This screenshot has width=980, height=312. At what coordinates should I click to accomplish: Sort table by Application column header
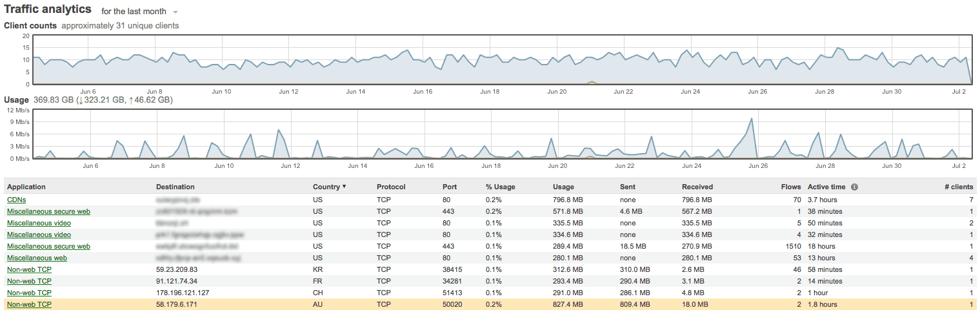[26, 187]
